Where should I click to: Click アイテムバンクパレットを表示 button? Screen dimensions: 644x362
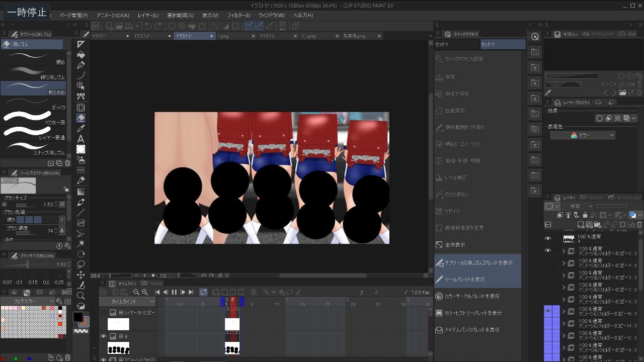(477, 330)
